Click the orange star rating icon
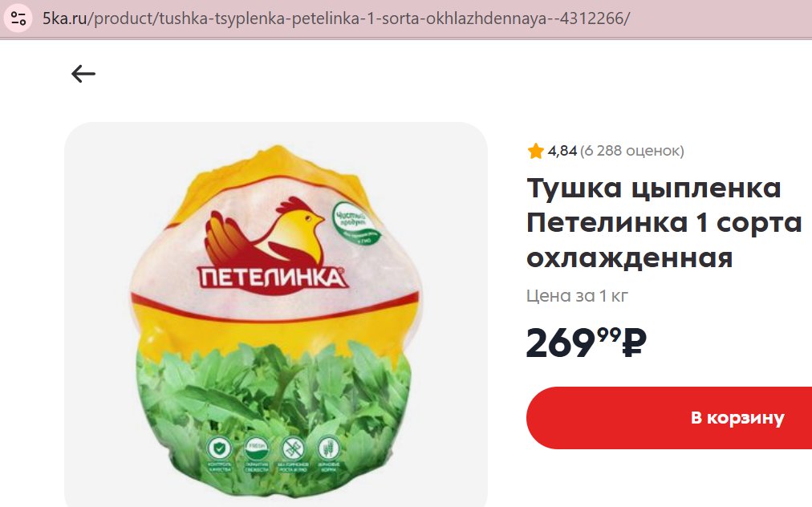 (535, 151)
